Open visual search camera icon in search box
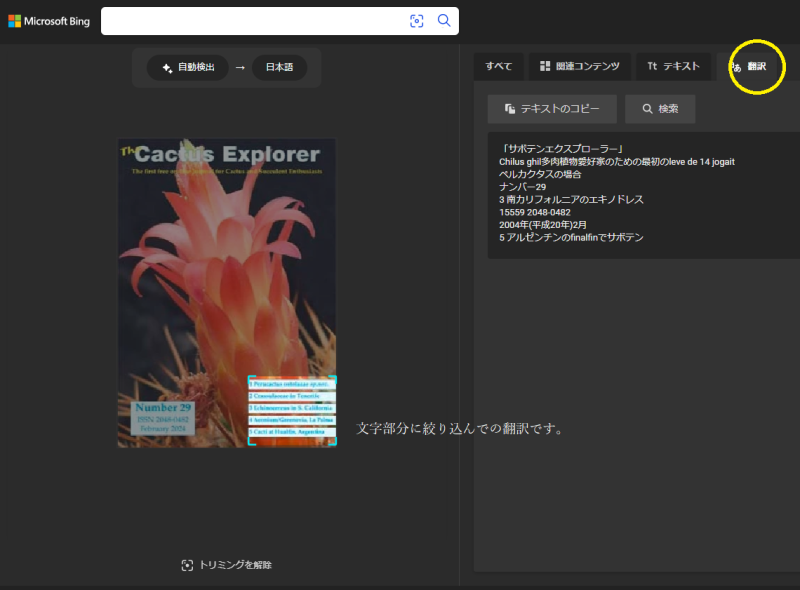This screenshot has width=800, height=590. (x=416, y=21)
